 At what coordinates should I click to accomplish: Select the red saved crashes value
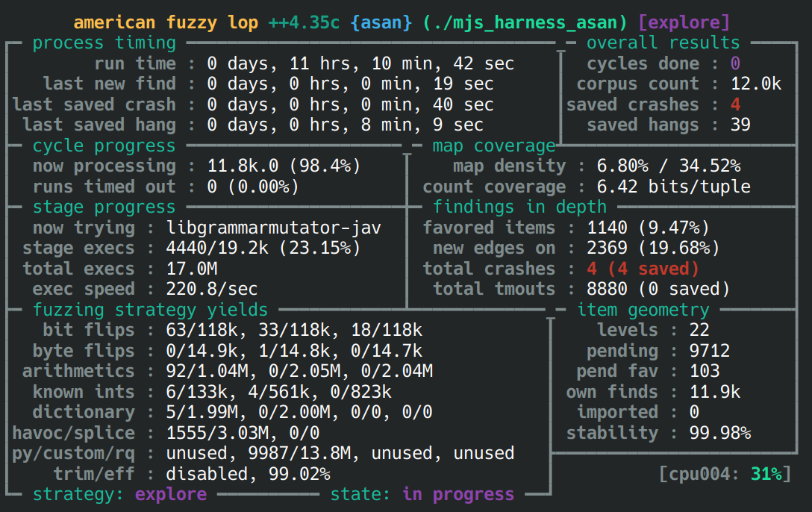[x=735, y=104]
